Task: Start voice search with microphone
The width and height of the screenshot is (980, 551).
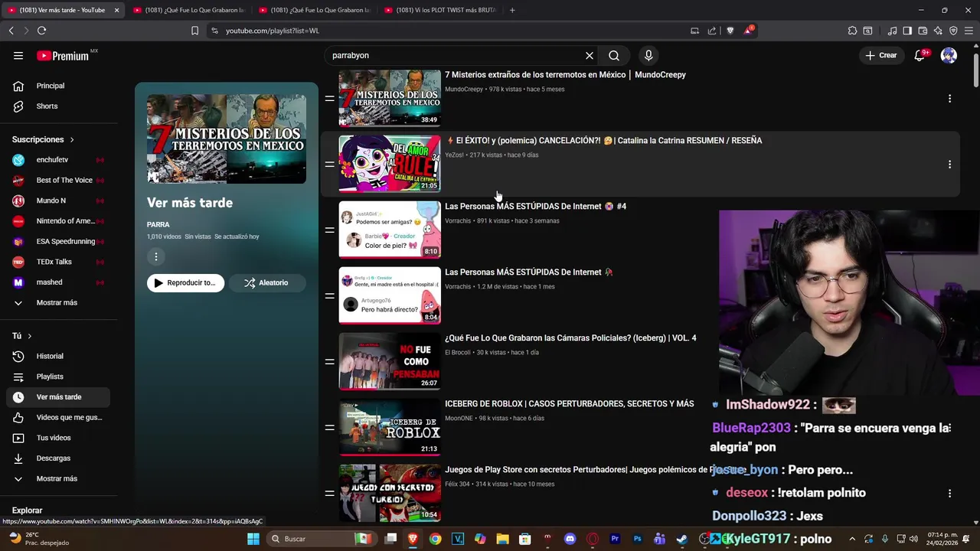Action: click(648, 55)
